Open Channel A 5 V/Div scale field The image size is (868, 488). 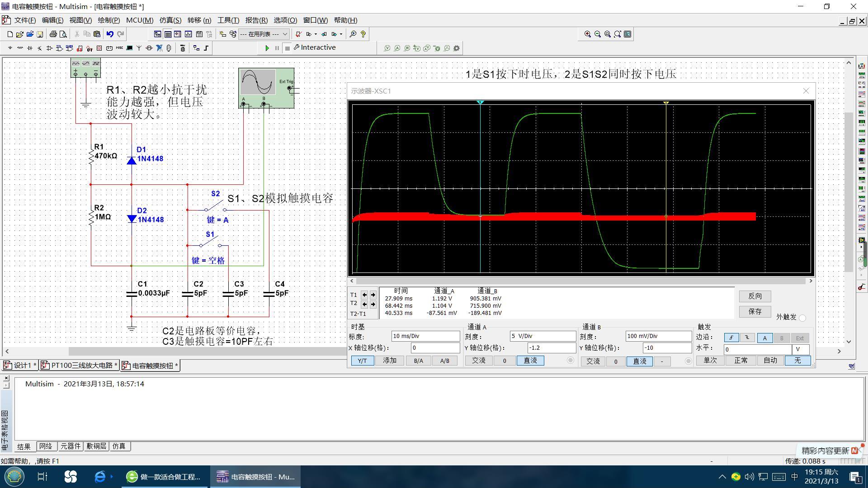pyautogui.click(x=543, y=336)
